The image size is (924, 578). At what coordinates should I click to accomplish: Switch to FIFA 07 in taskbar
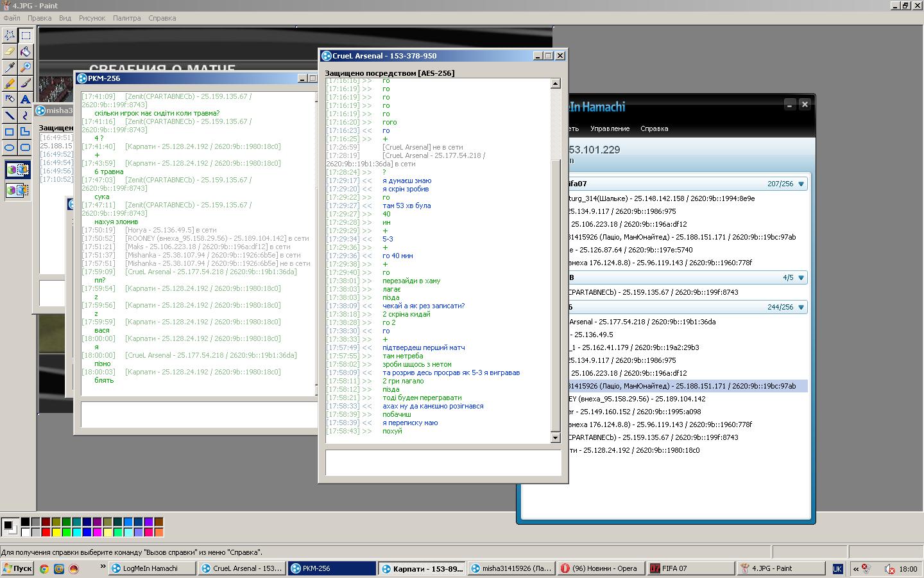[690, 568]
